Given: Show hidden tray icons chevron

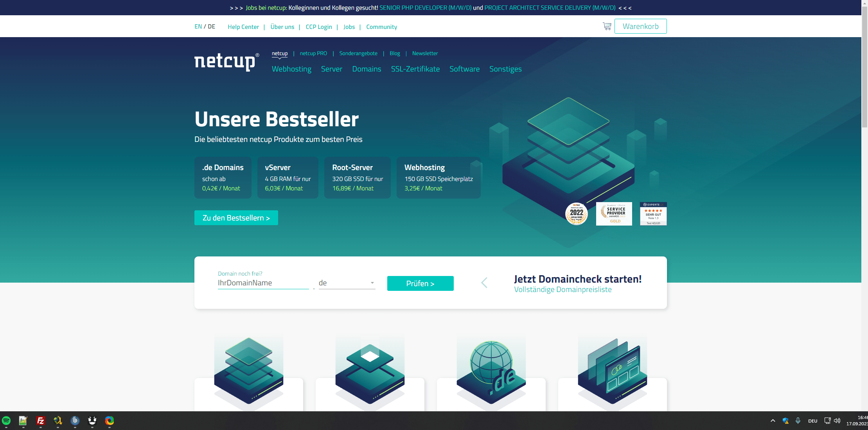Looking at the screenshot, I should (773, 421).
